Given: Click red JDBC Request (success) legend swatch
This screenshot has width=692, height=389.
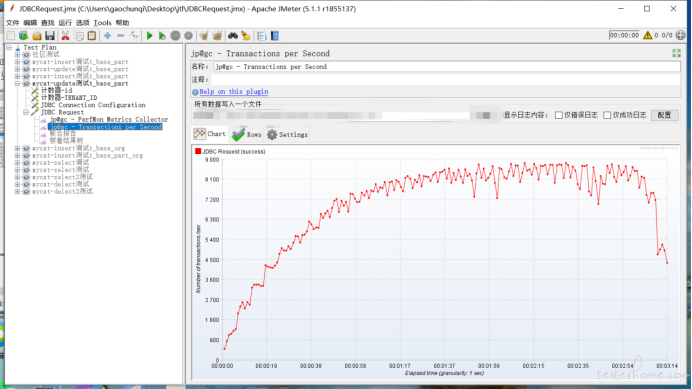Looking at the screenshot, I should pos(198,151).
